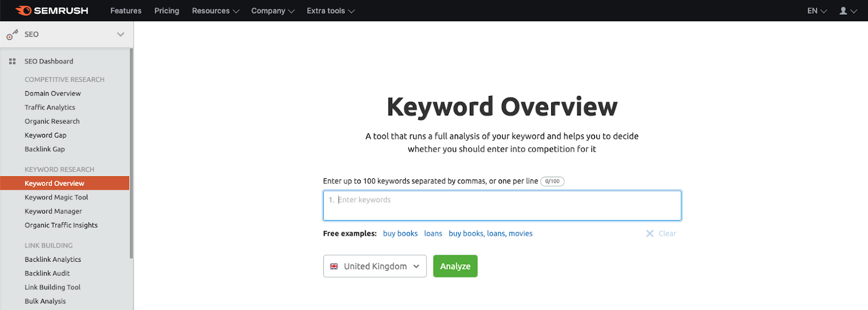The height and width of the screenshot is (310, 868).
Task: Click the green Analyze button
Action: (455, 266)
